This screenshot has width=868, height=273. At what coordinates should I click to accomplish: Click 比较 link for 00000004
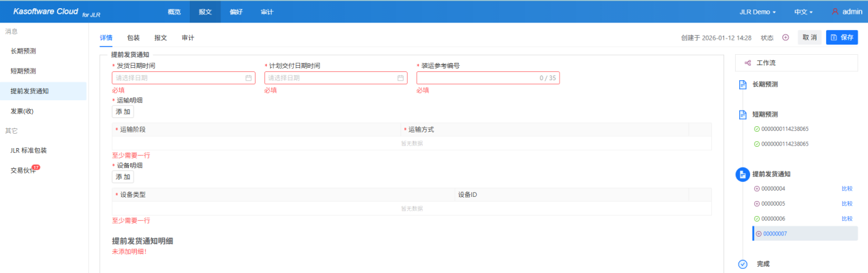847,189
